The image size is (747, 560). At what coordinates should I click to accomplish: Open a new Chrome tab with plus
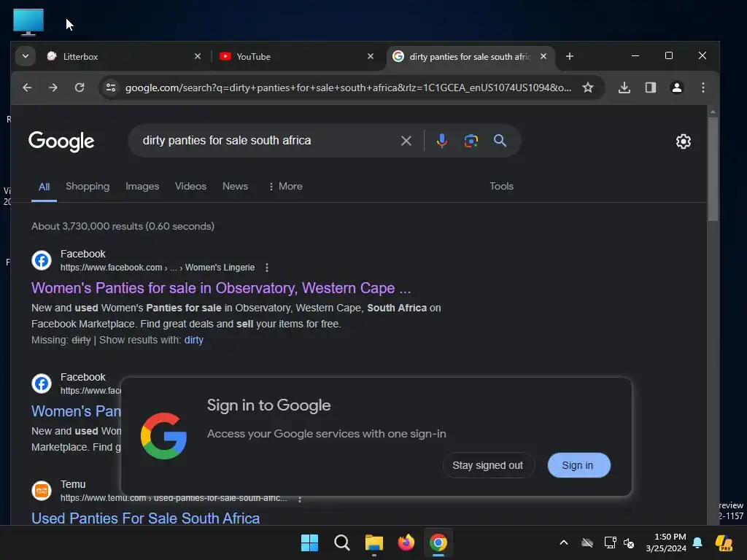pyautogui.click(x=569, y=56)
